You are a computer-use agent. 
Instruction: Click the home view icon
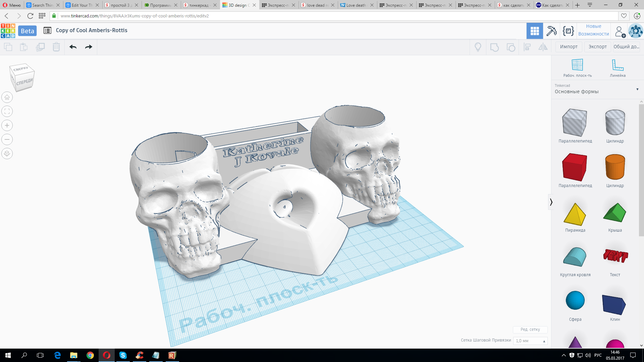[x=7, y=97]
